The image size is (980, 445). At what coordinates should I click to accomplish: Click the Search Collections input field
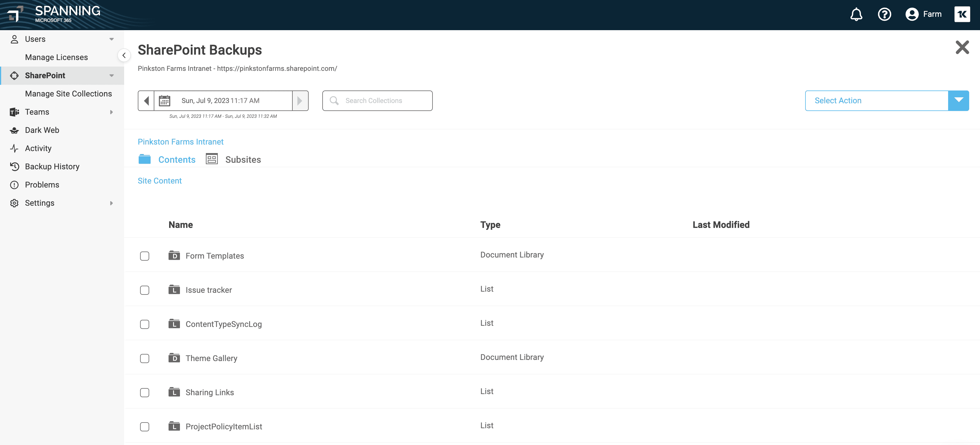coord(377,101)
